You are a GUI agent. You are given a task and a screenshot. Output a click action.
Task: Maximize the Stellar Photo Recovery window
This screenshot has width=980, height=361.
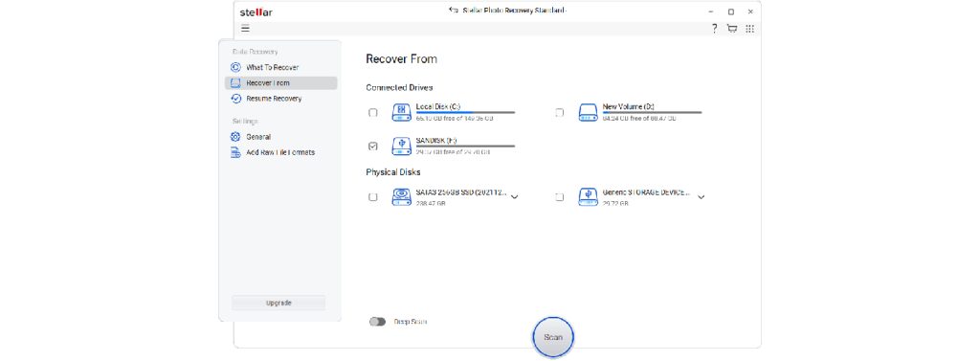(x=730, y=11)
